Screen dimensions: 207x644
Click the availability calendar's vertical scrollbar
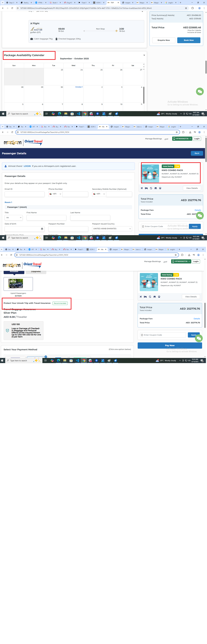(x=144, y=95)
